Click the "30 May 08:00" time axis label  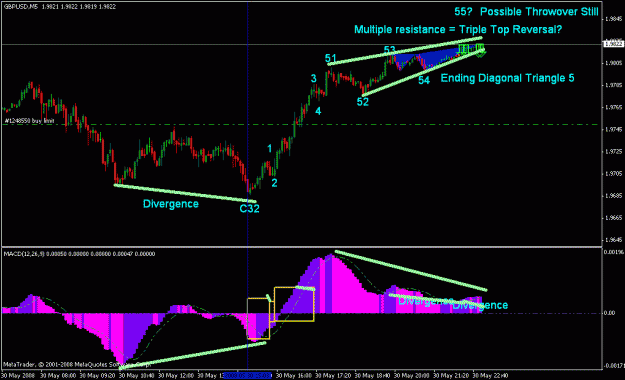58,376
